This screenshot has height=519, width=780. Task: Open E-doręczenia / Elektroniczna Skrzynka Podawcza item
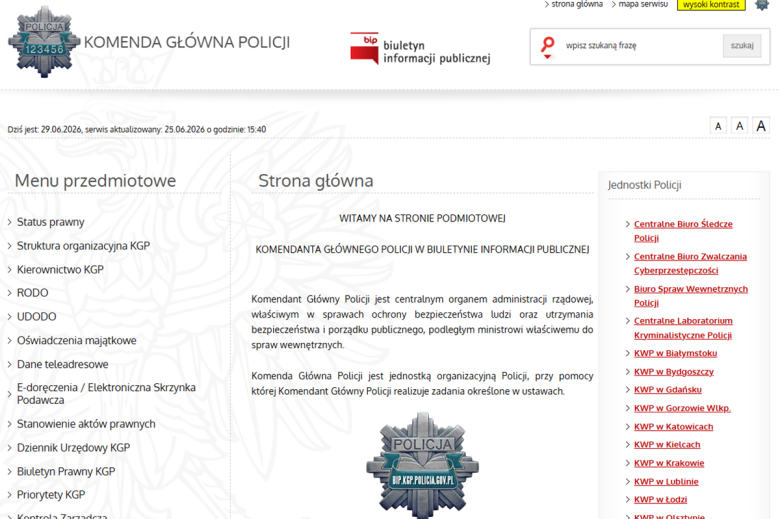(x=106, y=394)
